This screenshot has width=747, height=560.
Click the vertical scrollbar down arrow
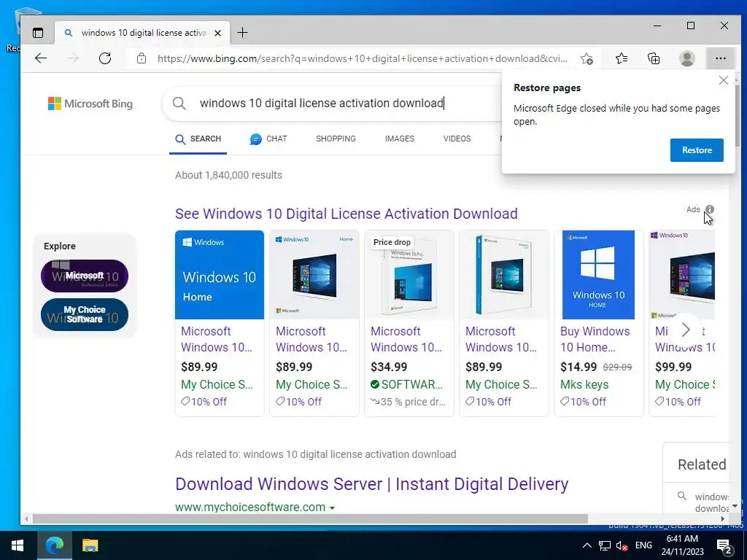735,506
